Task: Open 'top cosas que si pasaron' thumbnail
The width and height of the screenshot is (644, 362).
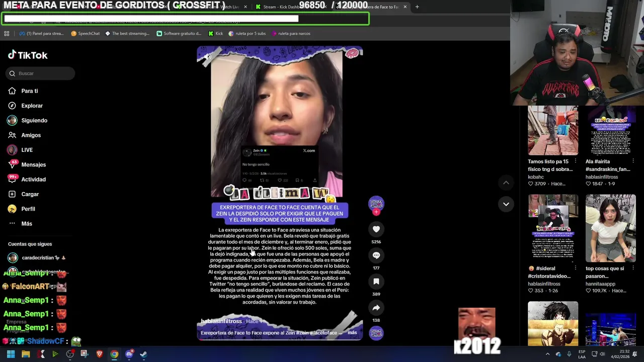Action: 610,228
